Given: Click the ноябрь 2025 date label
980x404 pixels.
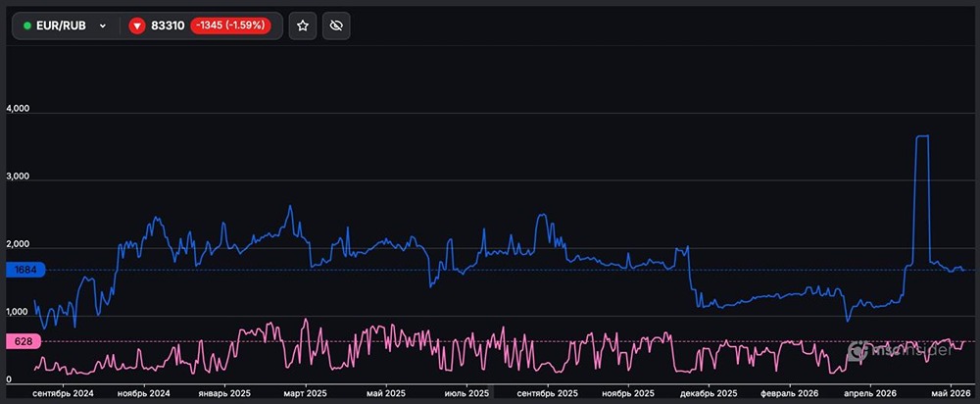Looking at the screenshot, I should (x=628, y=393).
